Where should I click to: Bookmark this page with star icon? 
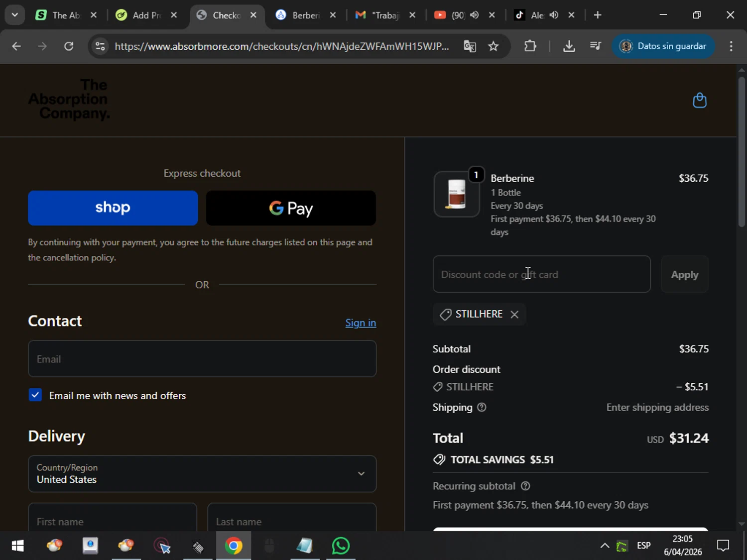click(494, 46)
